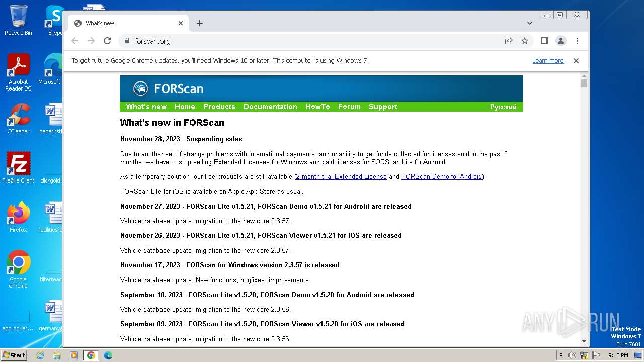Launch FileZilla Client shortcut
The height and width of the screenshot is (362, 644).
(x=18, y=167)
